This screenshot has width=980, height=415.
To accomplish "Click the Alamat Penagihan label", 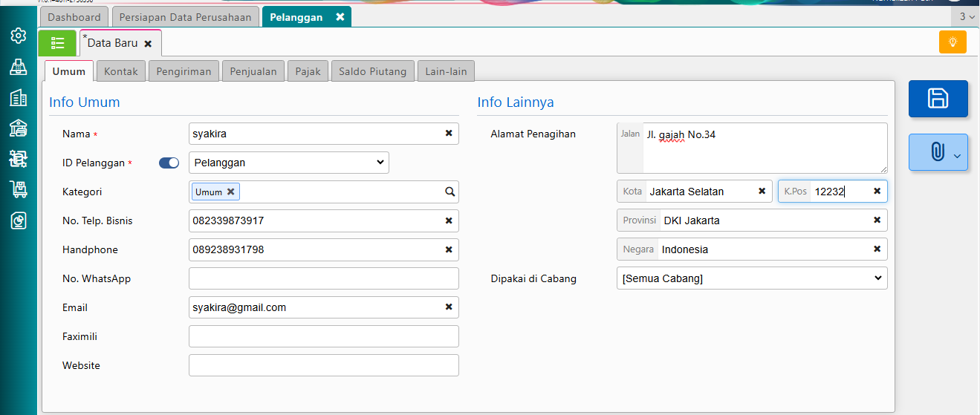I will [533, 134].
